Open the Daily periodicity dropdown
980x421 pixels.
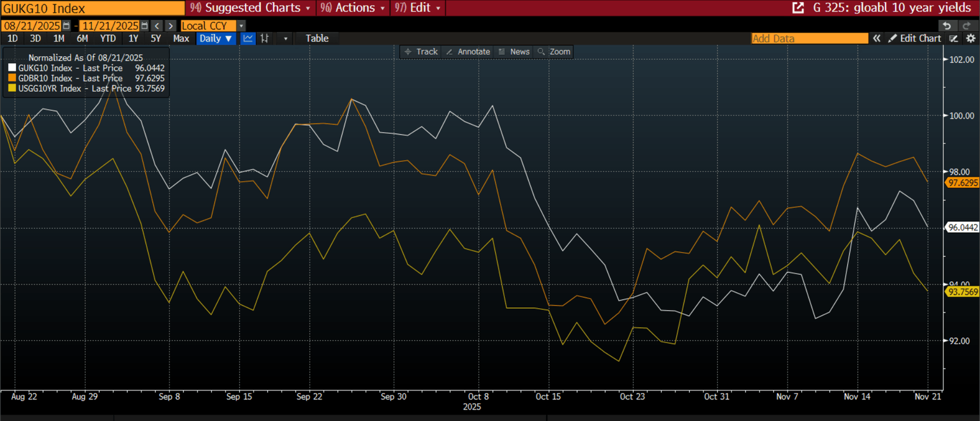216,38
